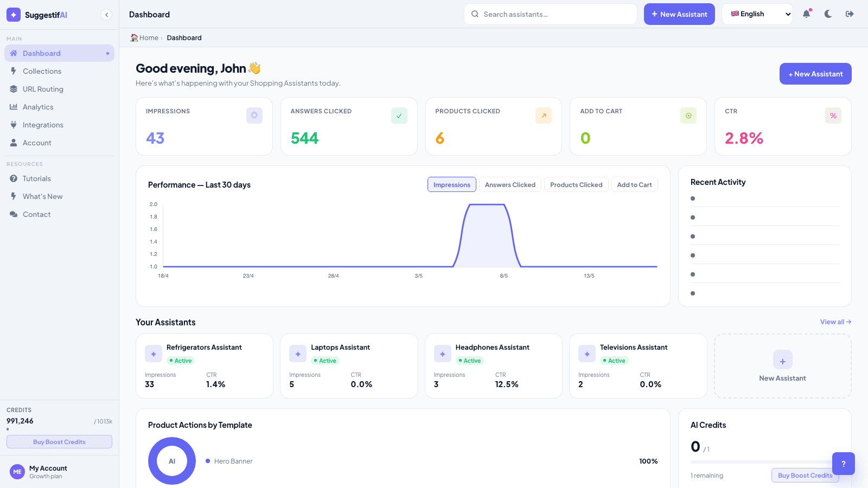This screenshot has width=868, height=488.
Task: Open Integrations in the sidebar
Action: pos(60,125)
